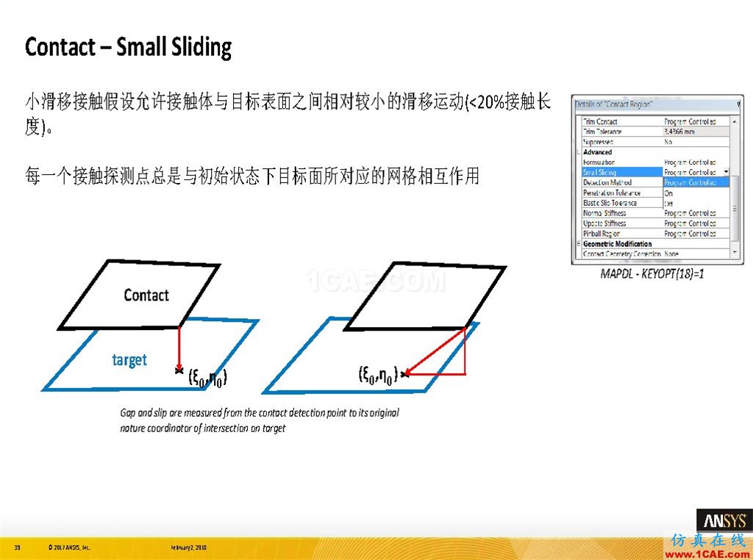Click the 'MAPDL - KEYOPT(18)=1' caption
Screen dimensions: 753x560
point(652,274)
